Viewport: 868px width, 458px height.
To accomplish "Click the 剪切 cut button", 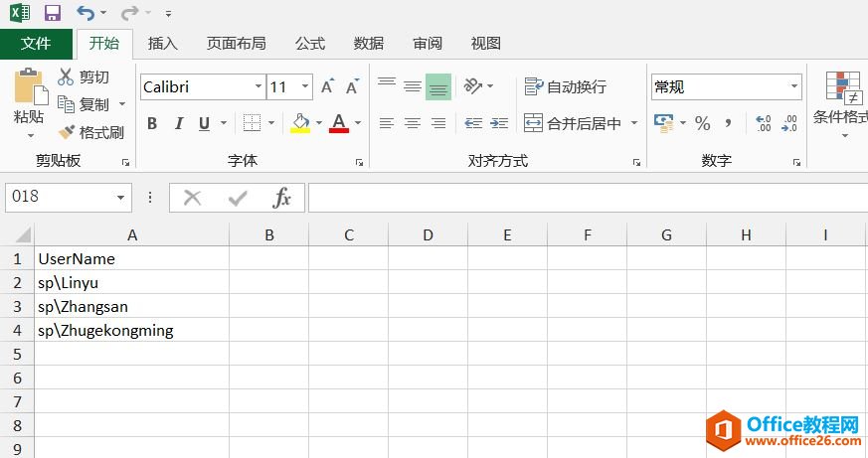I will coord(84,76).
